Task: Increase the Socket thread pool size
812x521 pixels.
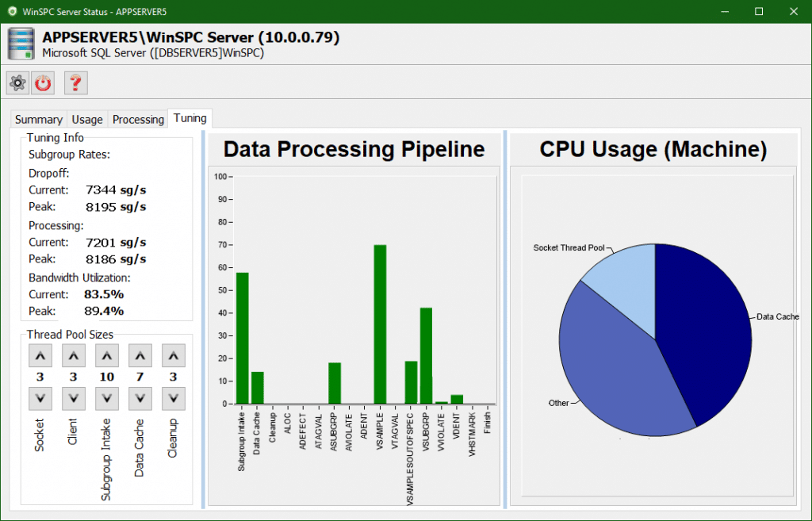Action: 40,355
